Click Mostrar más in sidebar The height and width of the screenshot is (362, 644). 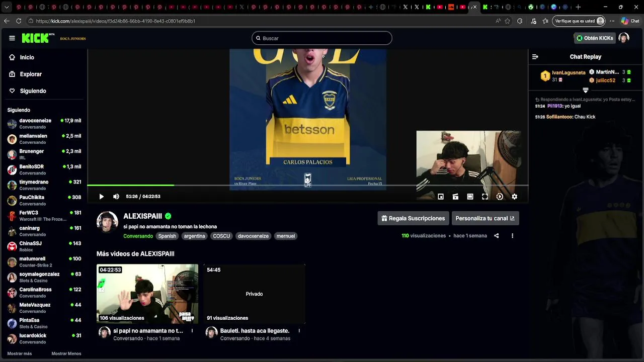click(x=20, y=353)
